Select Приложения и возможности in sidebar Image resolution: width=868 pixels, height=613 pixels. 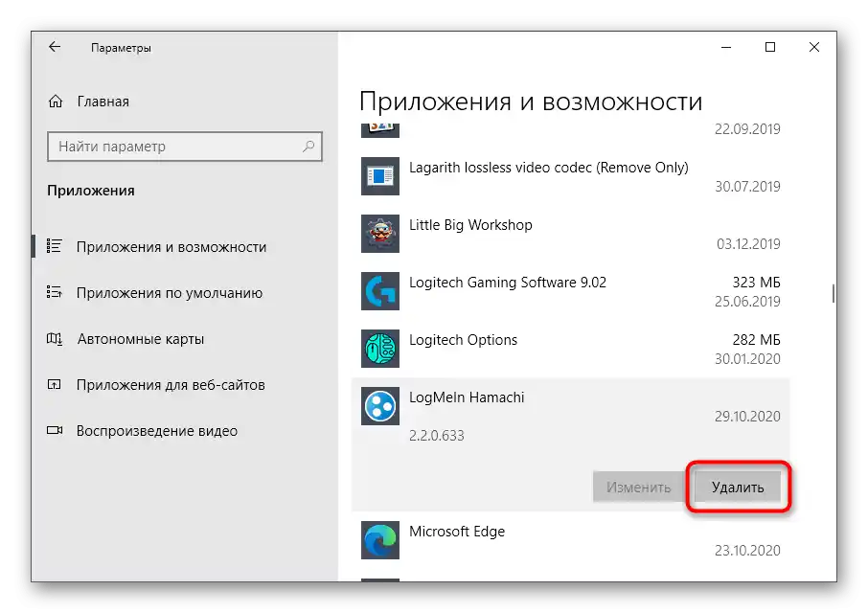point(171,247)
